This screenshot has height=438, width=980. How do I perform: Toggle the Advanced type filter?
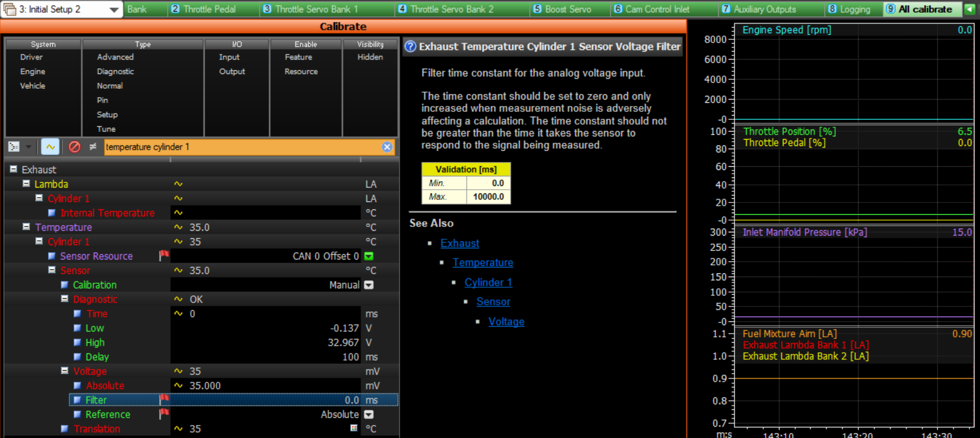point(115,57)
